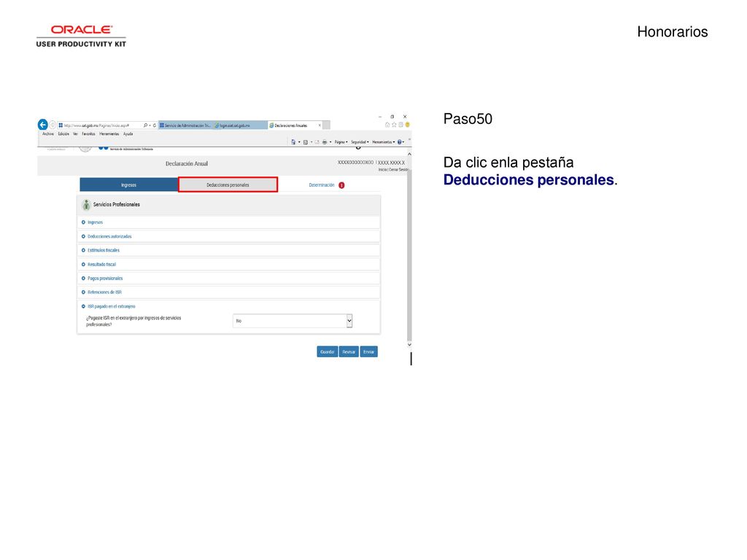Image resolution: width=747 pixels, height=560 pixels.
Task: Collapse the ISR pagado en el extranjero section
Action: click(108, 307)
